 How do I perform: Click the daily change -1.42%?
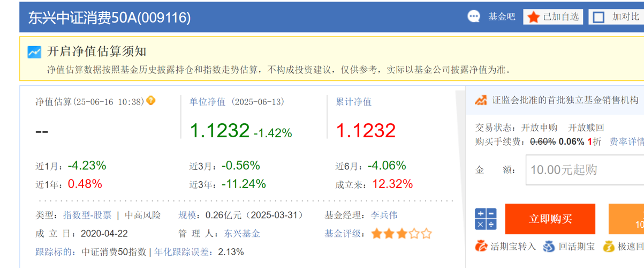coord(273,133)
